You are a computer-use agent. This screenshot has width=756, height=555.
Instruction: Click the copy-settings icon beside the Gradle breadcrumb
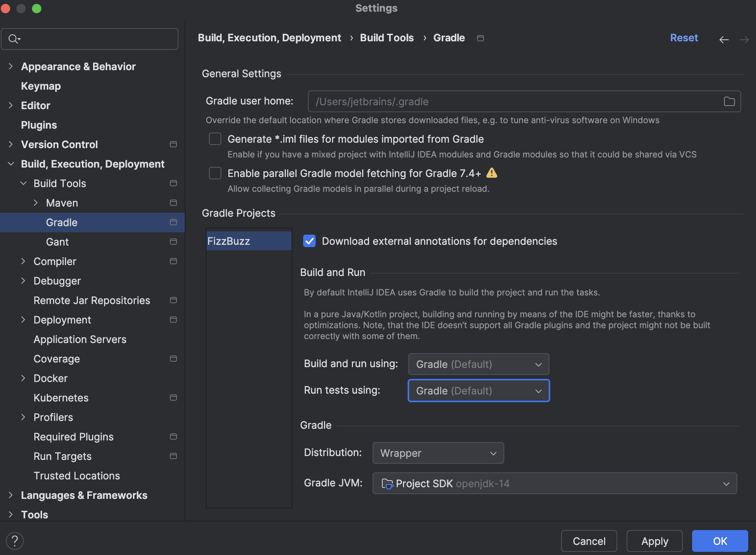(x=480, y=38)
